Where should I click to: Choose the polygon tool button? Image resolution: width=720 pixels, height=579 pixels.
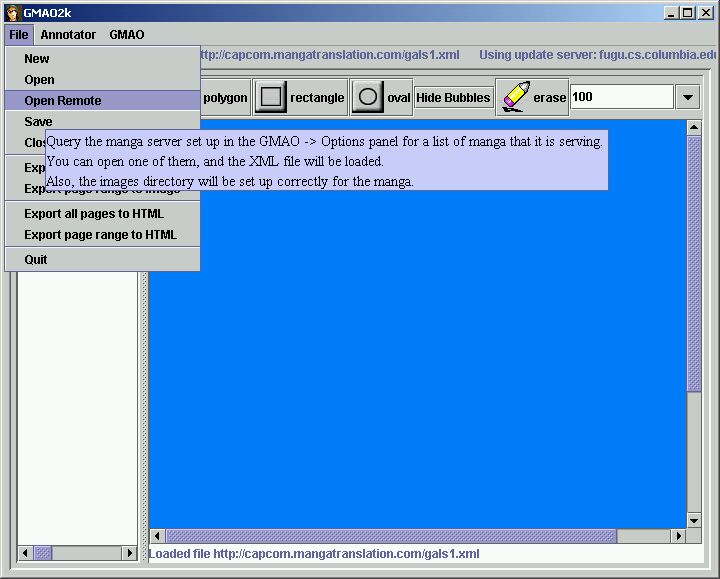pyautogui.click(x=225, y=97)
